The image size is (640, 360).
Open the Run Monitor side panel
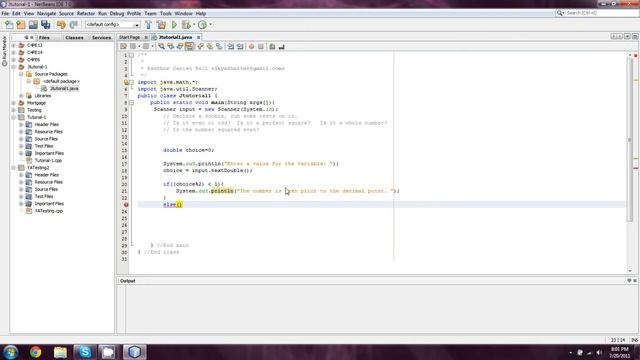pos(4,51)
